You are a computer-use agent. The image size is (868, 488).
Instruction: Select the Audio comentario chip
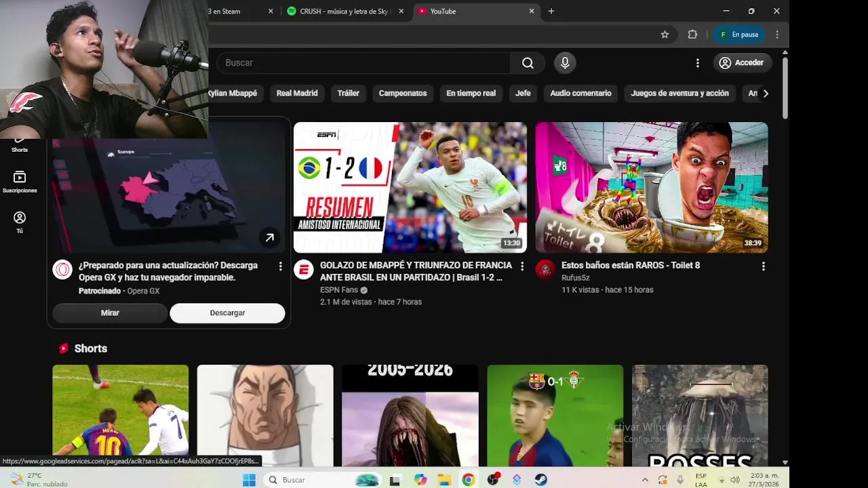pos(580,94)
